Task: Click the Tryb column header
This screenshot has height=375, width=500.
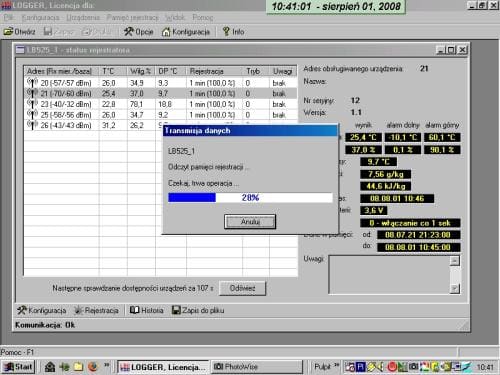Action: tap(256, 71)
